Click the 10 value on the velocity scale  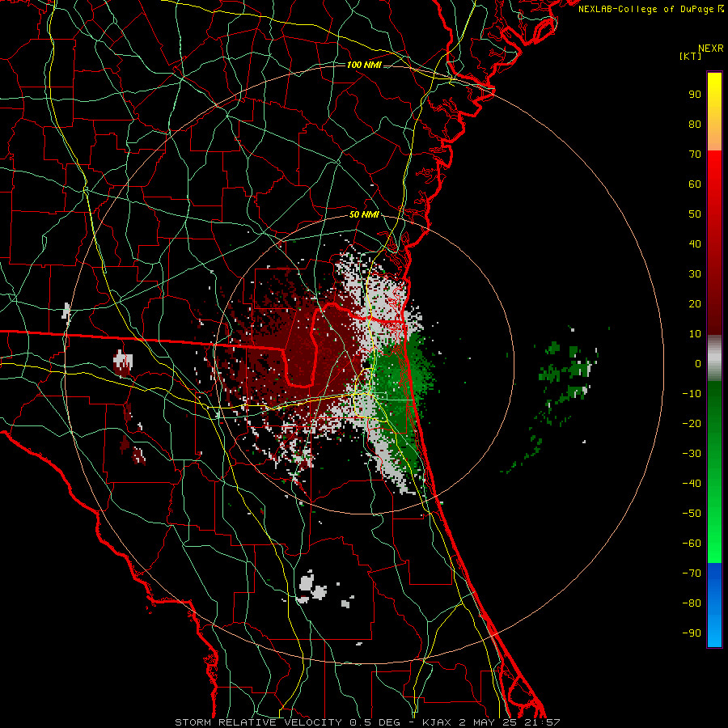tap(695, 334)
